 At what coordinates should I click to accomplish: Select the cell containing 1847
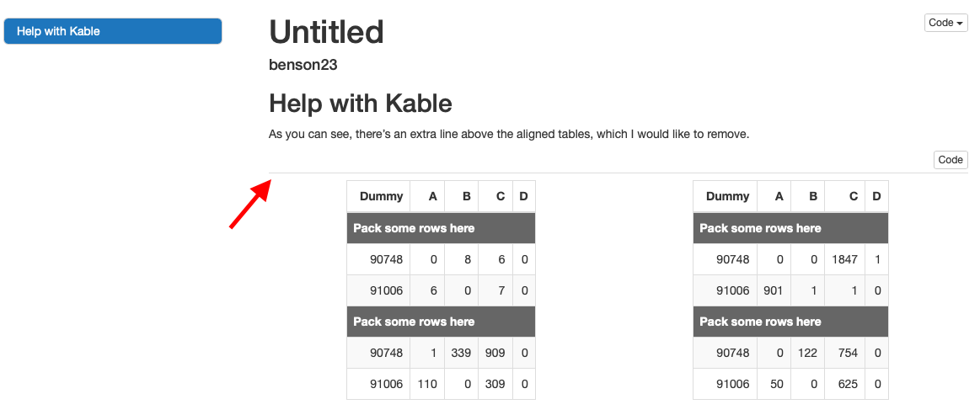pos(843,259)
